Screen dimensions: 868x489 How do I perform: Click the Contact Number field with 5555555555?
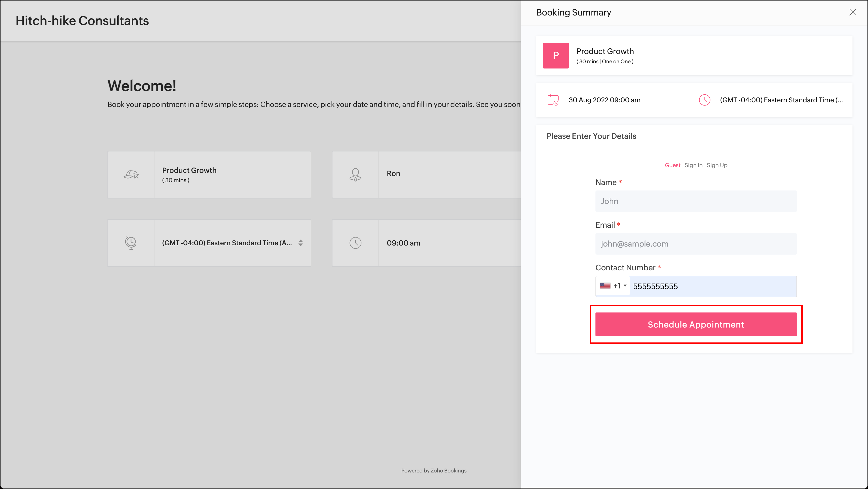point(713,286)
